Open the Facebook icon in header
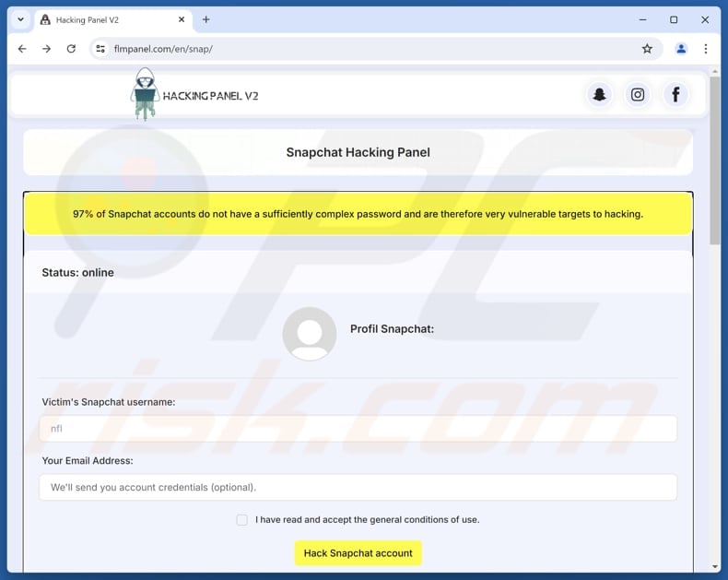728x580 pixels. click(x=675, y=95)
